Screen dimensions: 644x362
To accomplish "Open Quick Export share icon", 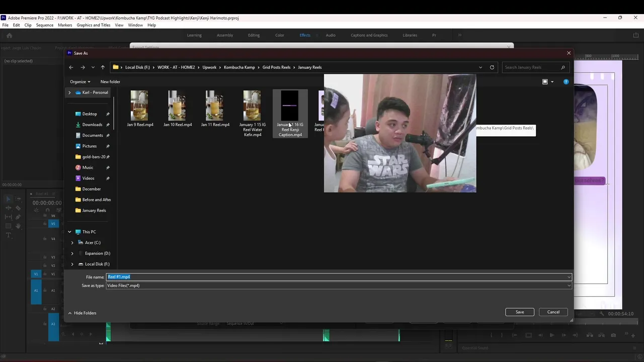I will tap(635, 35).
